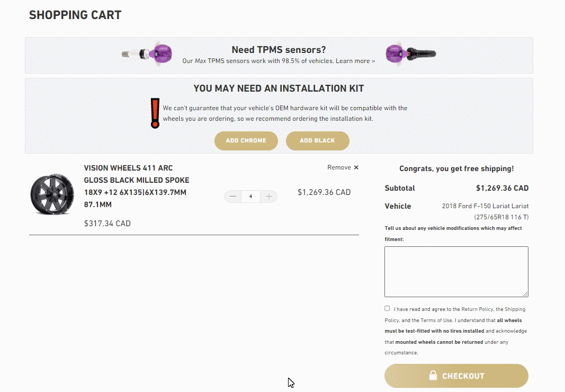Open the Vision Wheels 411 ARC wheel thumbnail
The width and height of the screenshot is (565, 392).
point(52,194)
